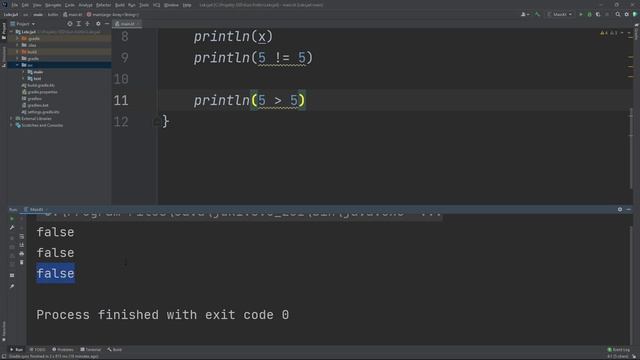Open the Build tool window button

pyautogui.click(x=115, y=350)
